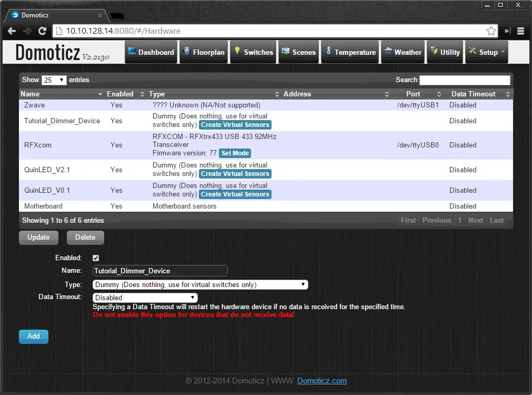Viewport: 532px width, 395px height.
Task: Expand the Setup dropdown menu
Action: (x=487, y=52)
